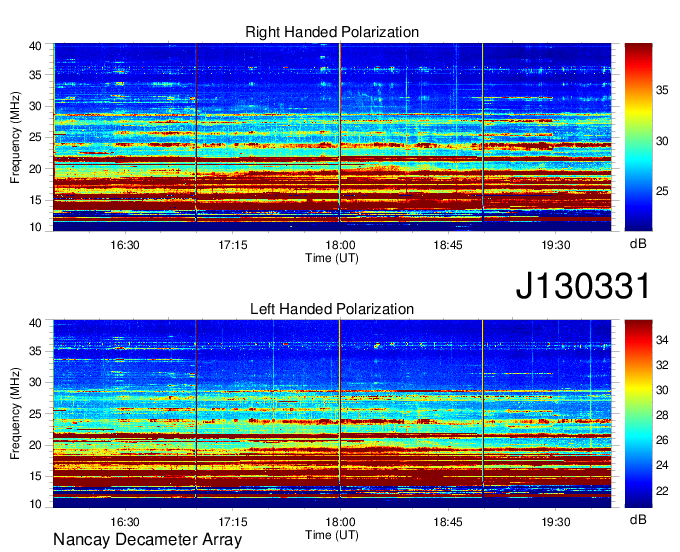The height and width of the screenshot is (552, 680).
Task: Click the 34 label on bottom colorbar
Action: click(662, 341)
